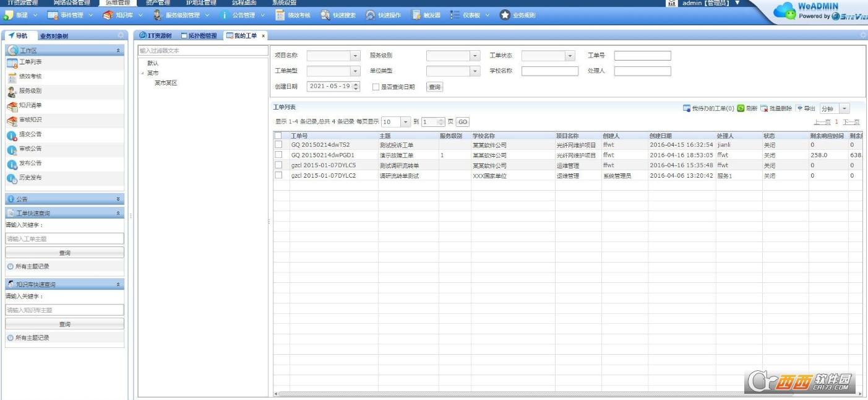Screen dimensions: 868x400
Task: Click the 知识库 book icon in toolbar
Action: [108, 15]
